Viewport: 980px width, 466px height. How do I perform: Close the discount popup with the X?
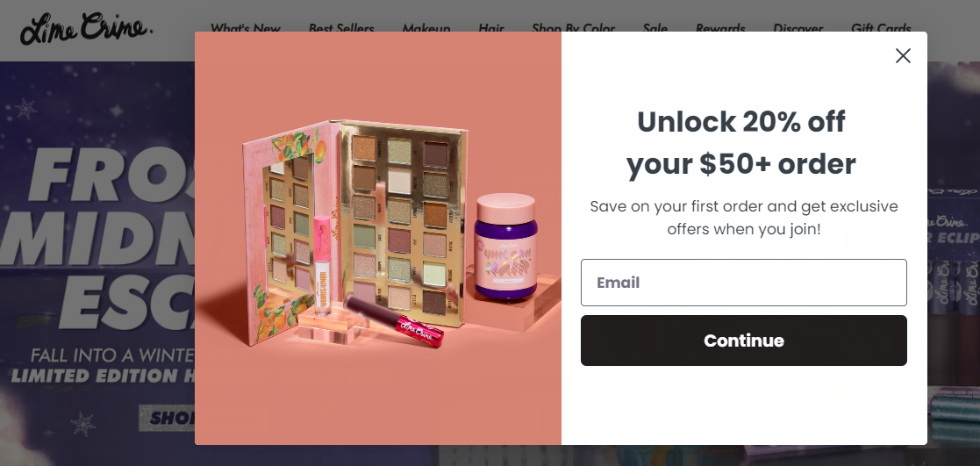tap(903, 55)
